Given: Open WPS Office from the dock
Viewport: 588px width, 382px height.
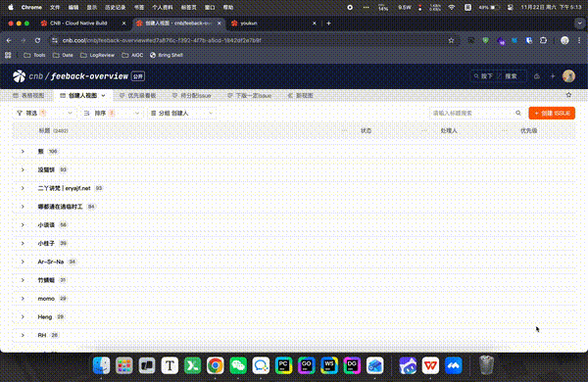Looking at the screenshot, I should pyautogui.click(x=430, y=365).
